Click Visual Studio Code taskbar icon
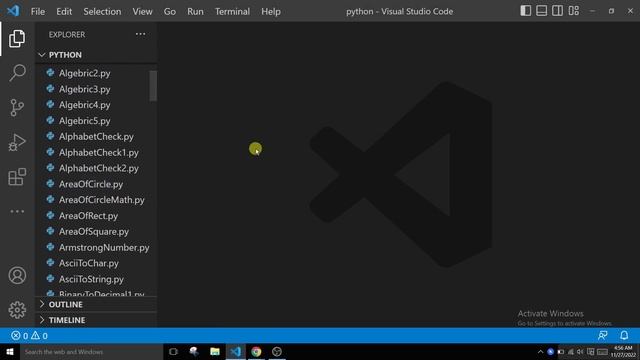This screenshot has width=640, height=360. [x=236, y=352]
